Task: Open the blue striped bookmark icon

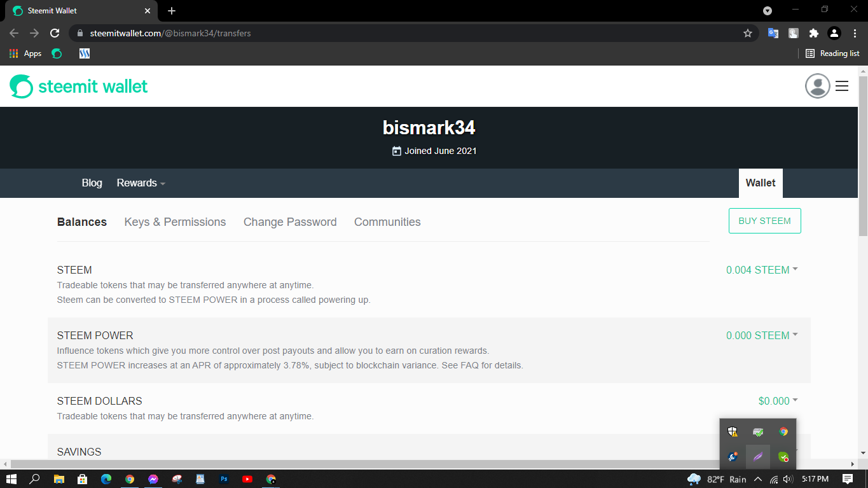Action: pyautogui.click(x=84, y=53)
